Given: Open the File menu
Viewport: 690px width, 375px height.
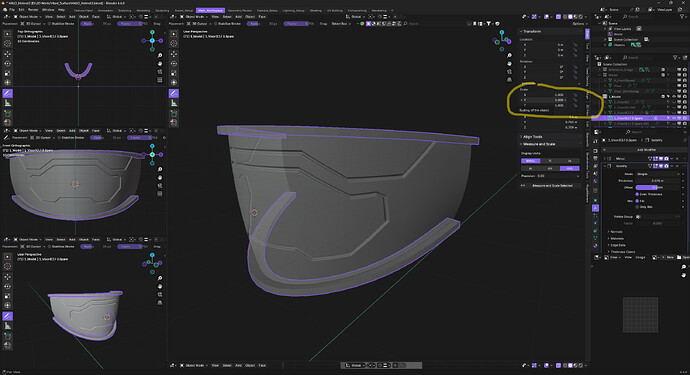Looking at the screenshot, I should 12,10.
